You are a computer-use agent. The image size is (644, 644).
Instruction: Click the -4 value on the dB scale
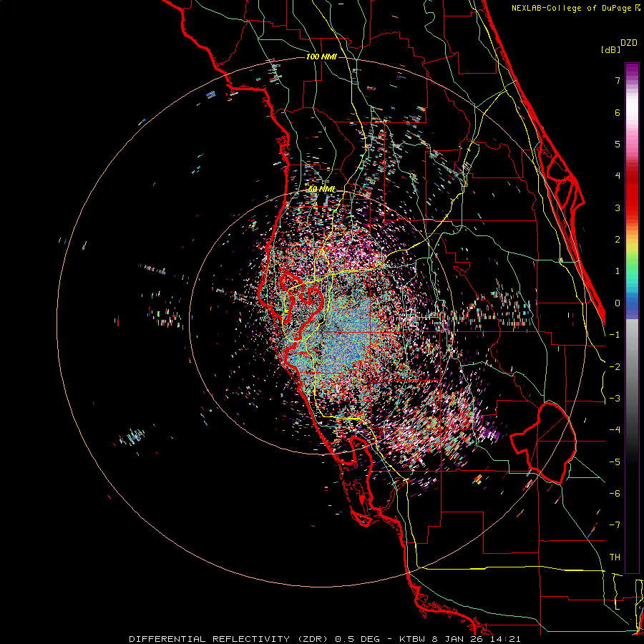click(615, 430)
